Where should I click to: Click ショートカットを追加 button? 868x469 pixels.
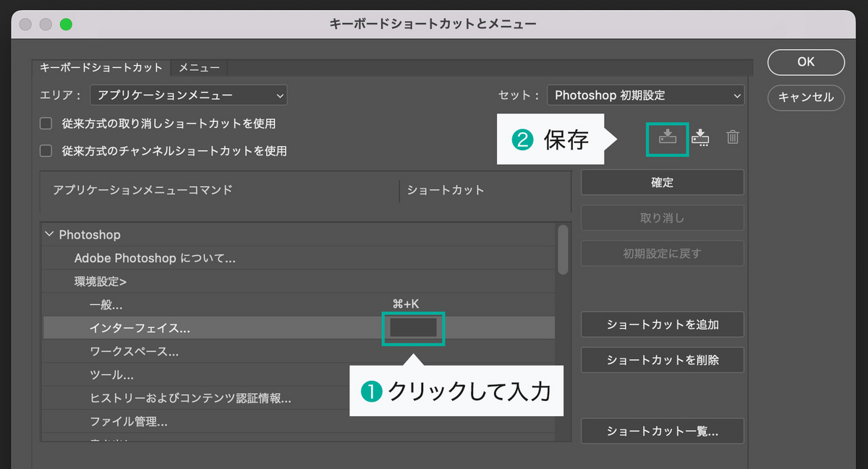click(x=662, y=324)
